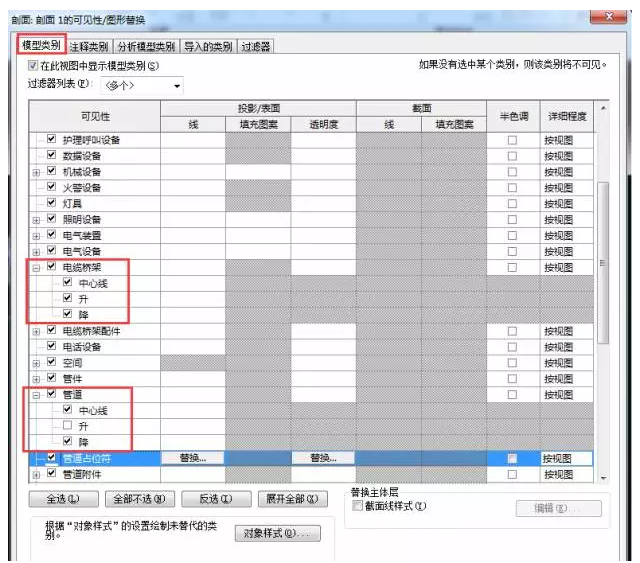Open the 过滤器列表 dropdown
The width and height of the screenshot is (640, 563).
pyautogui.click(x=142, y=86)
